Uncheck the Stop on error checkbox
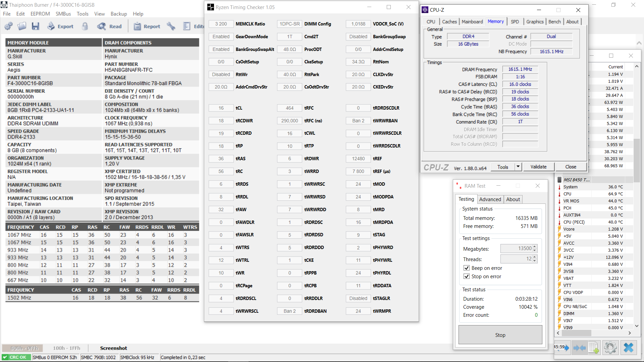This screenshot has width=644, height=362. [x=466, y=276]
